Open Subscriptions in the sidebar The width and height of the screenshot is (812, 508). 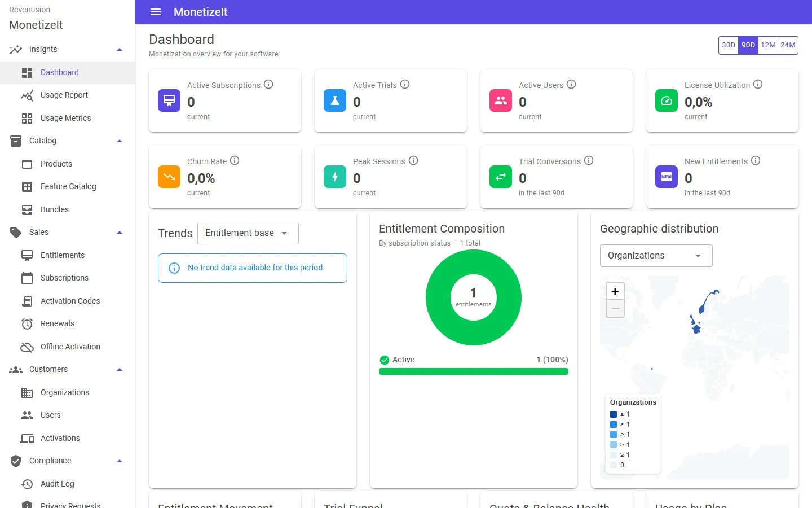click(x=68, y=278)
